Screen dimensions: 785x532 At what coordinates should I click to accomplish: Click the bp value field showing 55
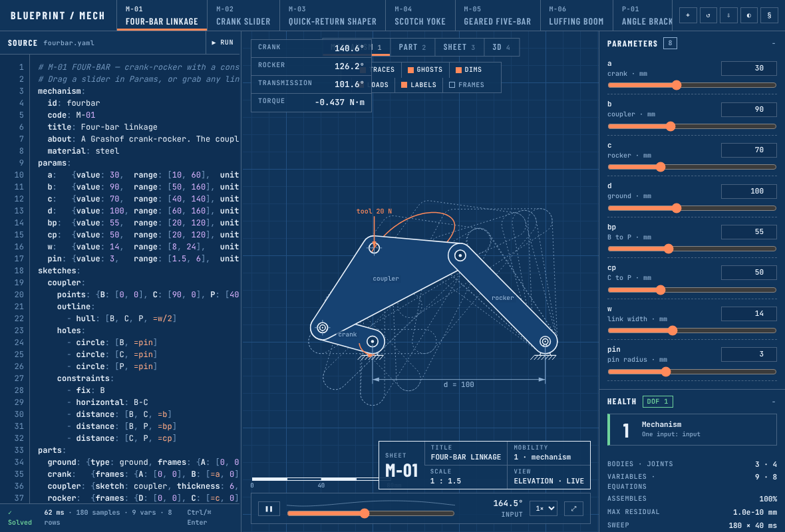pyautogui.click(x=748, y=231)
